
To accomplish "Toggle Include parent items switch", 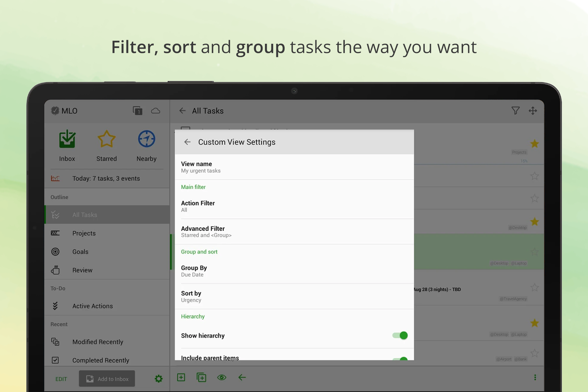I will pyautogui.click(x=400, y=358).
